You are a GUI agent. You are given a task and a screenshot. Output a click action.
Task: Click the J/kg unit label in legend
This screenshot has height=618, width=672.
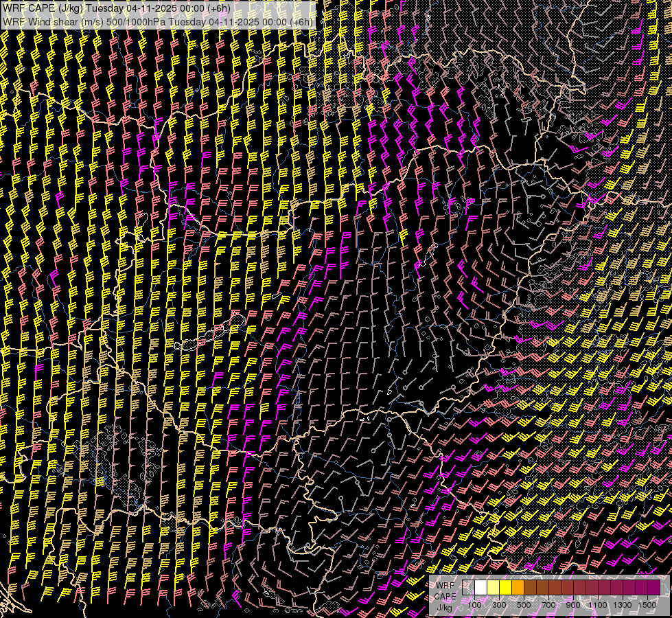445,607
